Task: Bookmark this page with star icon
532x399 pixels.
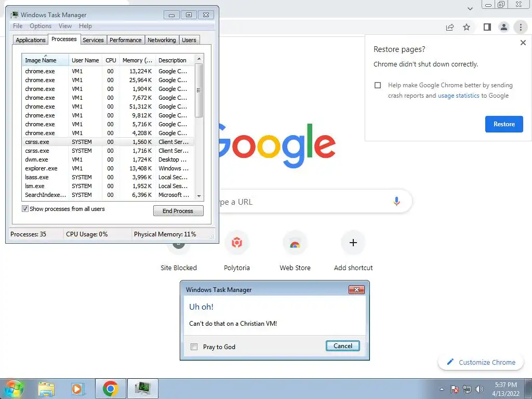Action: tap(467, 27)
